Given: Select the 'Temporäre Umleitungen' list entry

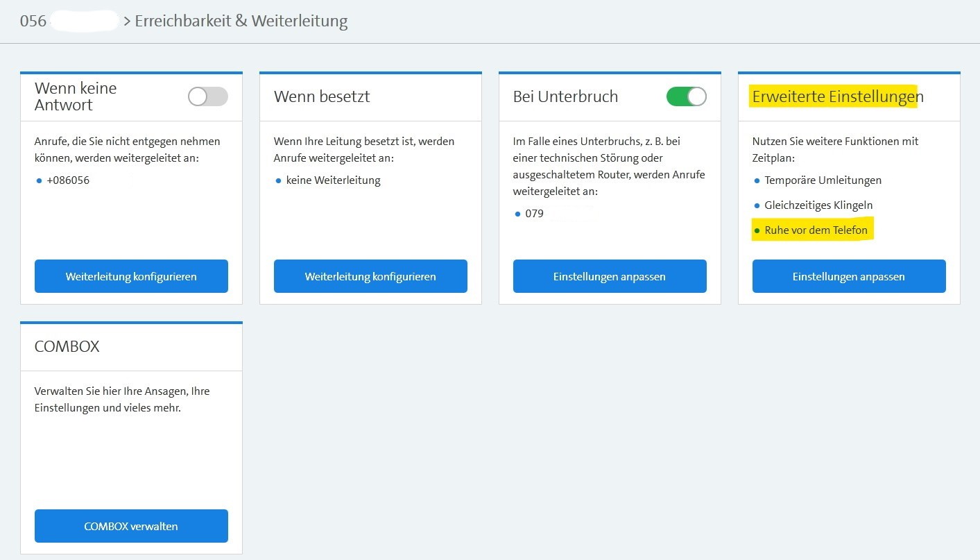Looking at the screenshot, I should 823,180.
